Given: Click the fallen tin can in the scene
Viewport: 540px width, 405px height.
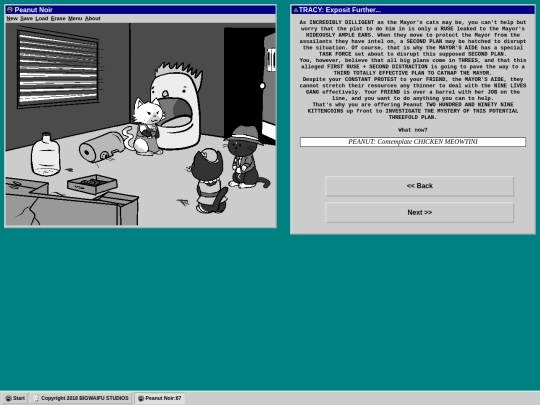Looking at the screenshot, I should tap(102, 147).
